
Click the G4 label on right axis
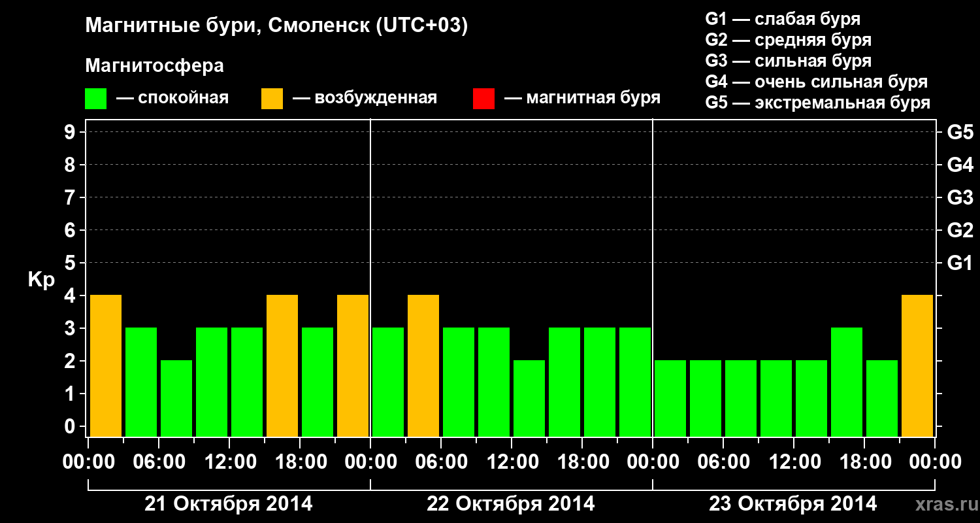[x=960, y=165]
